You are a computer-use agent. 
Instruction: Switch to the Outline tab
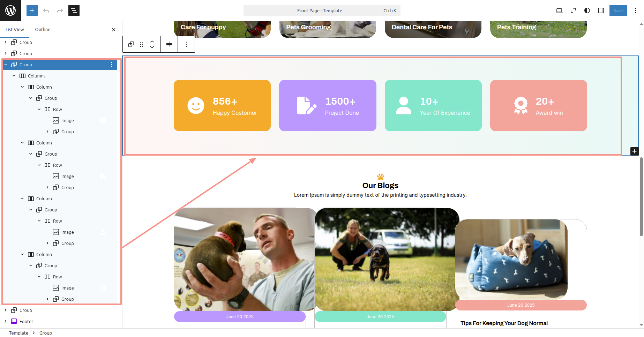click(43, 29)
